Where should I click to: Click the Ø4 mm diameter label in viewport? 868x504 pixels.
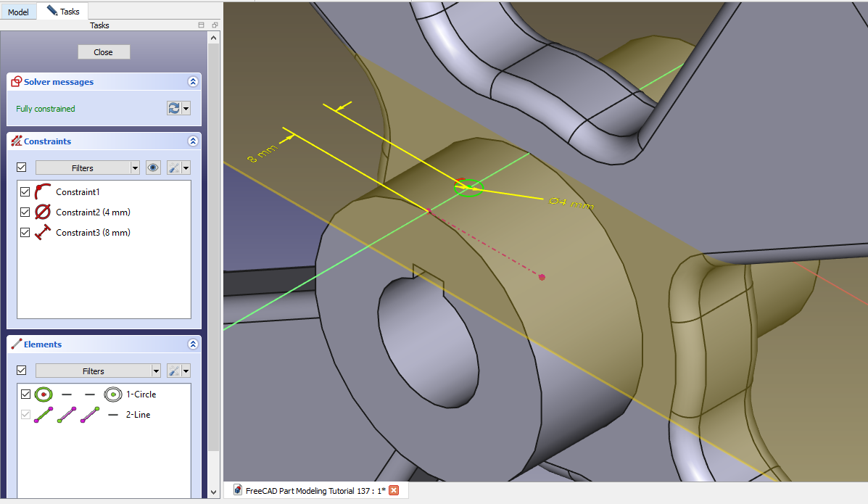(x=571, y=203)
